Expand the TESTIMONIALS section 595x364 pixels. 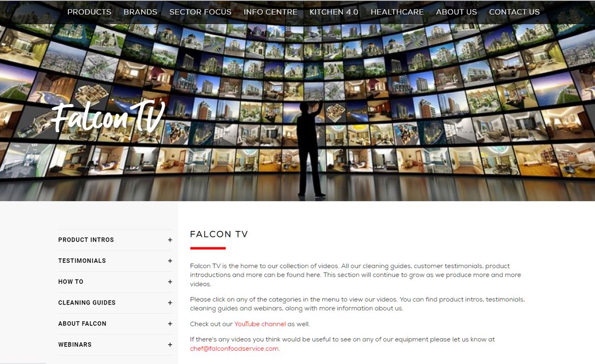pyautogui.click(x=170, y=260)
